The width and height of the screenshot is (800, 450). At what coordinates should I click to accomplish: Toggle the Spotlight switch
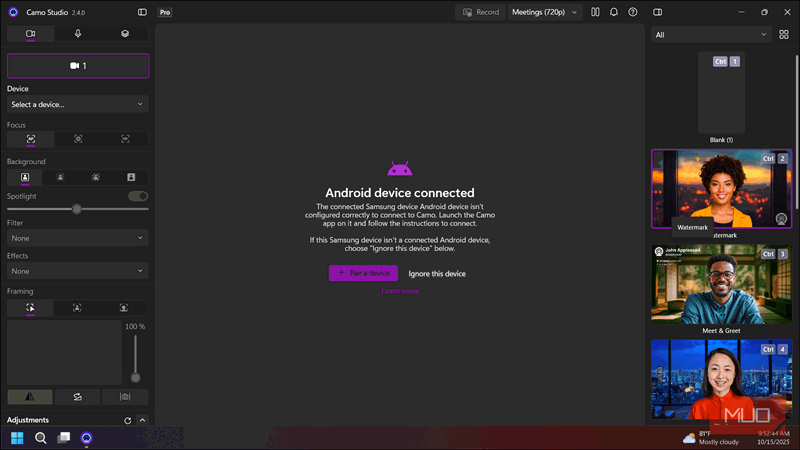[x=137, y=196]
